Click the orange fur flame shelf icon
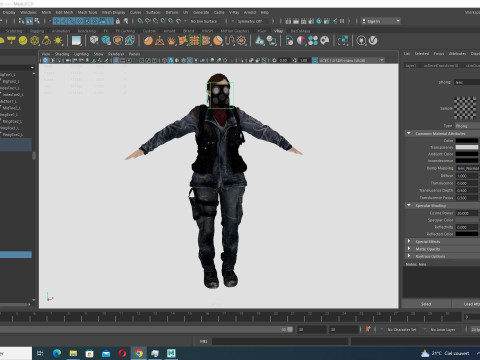Image resolution: width=480 pixels, height=360 pixels. click(171, 41)
